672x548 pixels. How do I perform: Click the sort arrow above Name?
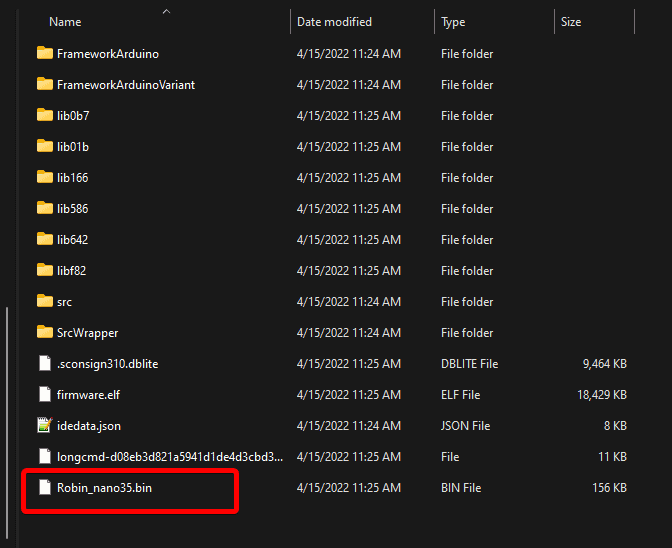pos(166,12)
